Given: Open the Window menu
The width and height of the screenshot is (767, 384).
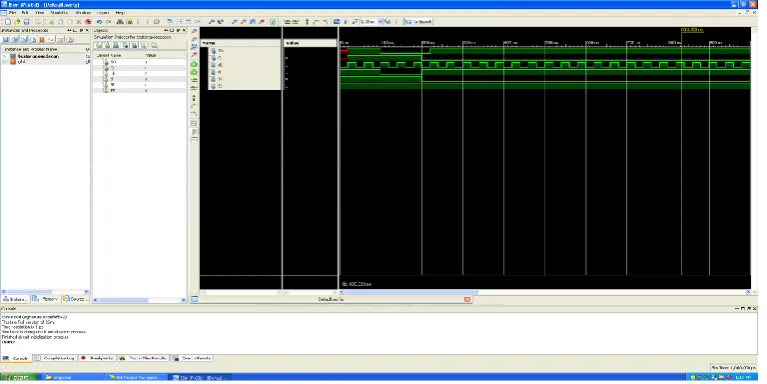Looking at the screenshot, I should pyautogui.click(x=83, y=13).
